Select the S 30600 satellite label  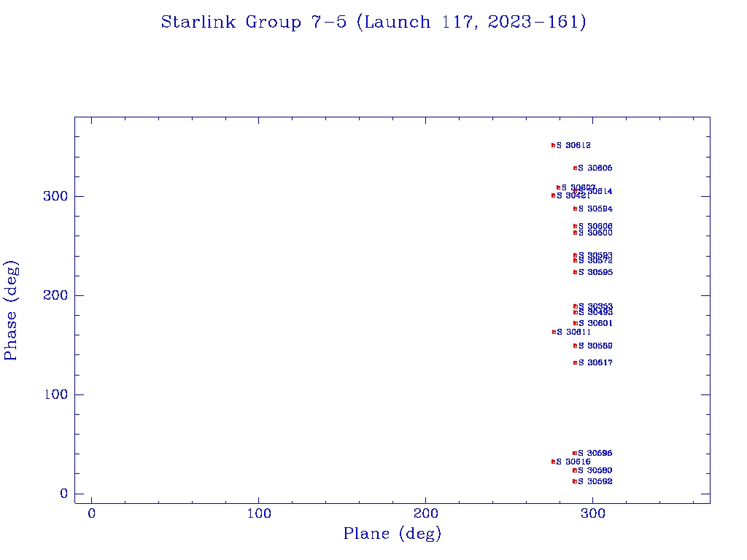click(595, 233)
